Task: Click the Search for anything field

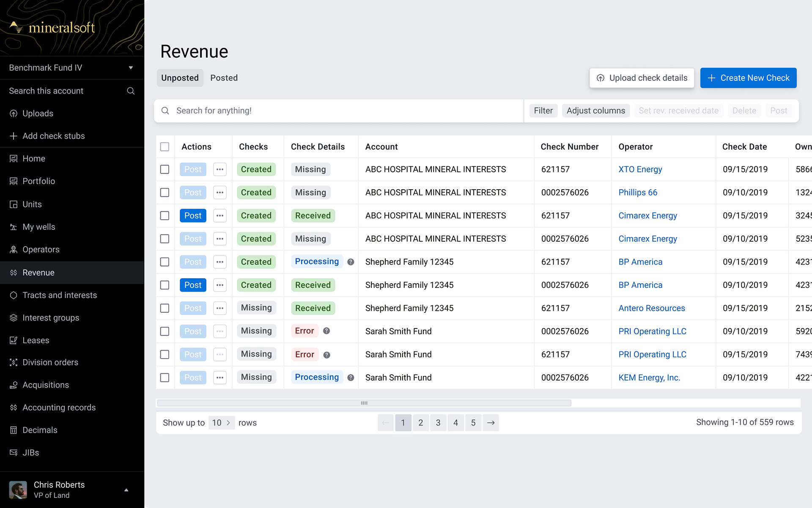Action: coord(338,111)
